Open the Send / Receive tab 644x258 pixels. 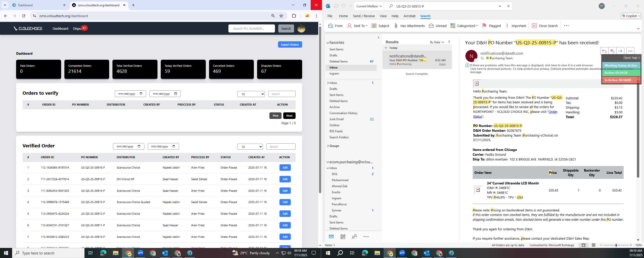click(364, 16)
